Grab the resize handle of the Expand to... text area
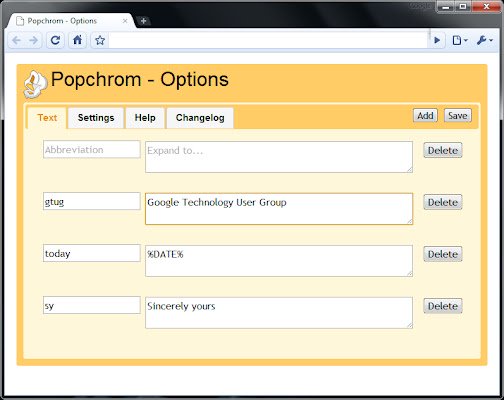 pos(410,170)
